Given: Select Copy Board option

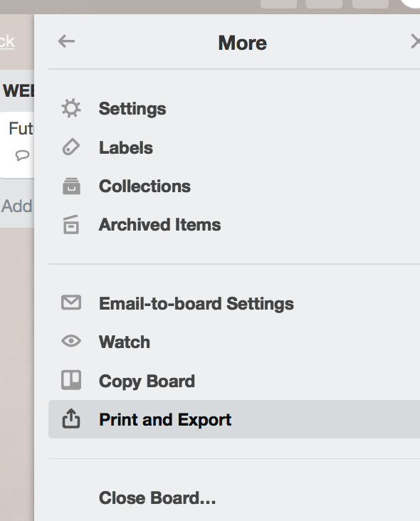Looking at the screenshot, I should coord(234,381).
